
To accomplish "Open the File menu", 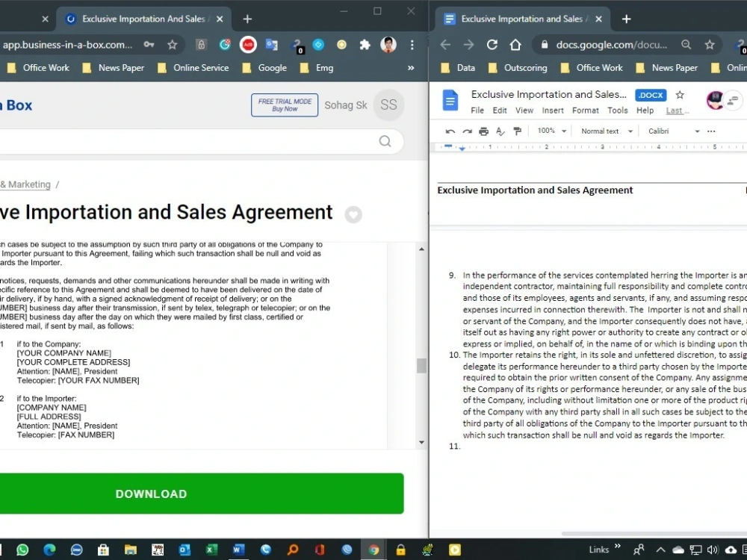I will click(477, 111).
